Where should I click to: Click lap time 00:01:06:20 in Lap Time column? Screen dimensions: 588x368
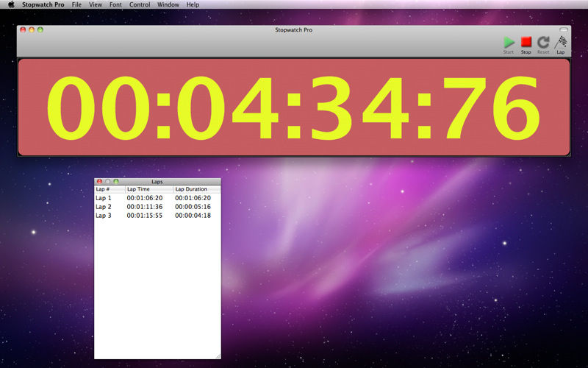click(x=145, y=198)
